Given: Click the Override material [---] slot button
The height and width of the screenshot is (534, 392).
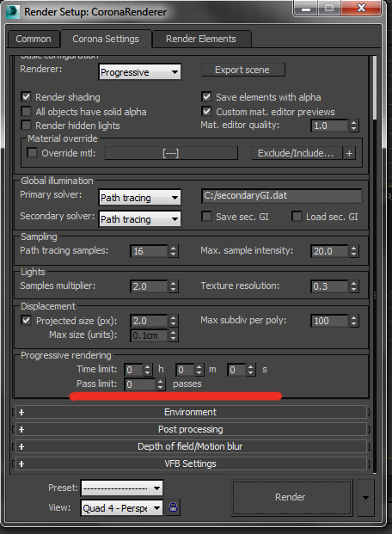Looking at the screenshot, I should [x=171, y=153].
